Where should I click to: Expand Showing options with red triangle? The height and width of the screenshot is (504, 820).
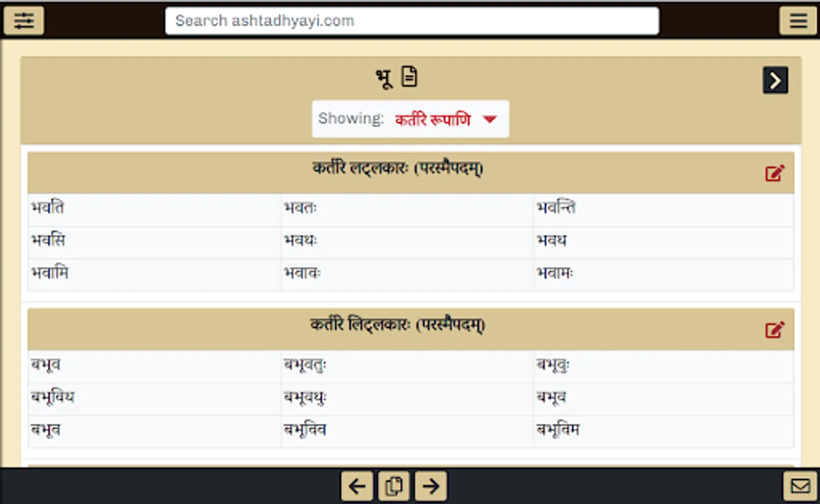coord(490,119)
